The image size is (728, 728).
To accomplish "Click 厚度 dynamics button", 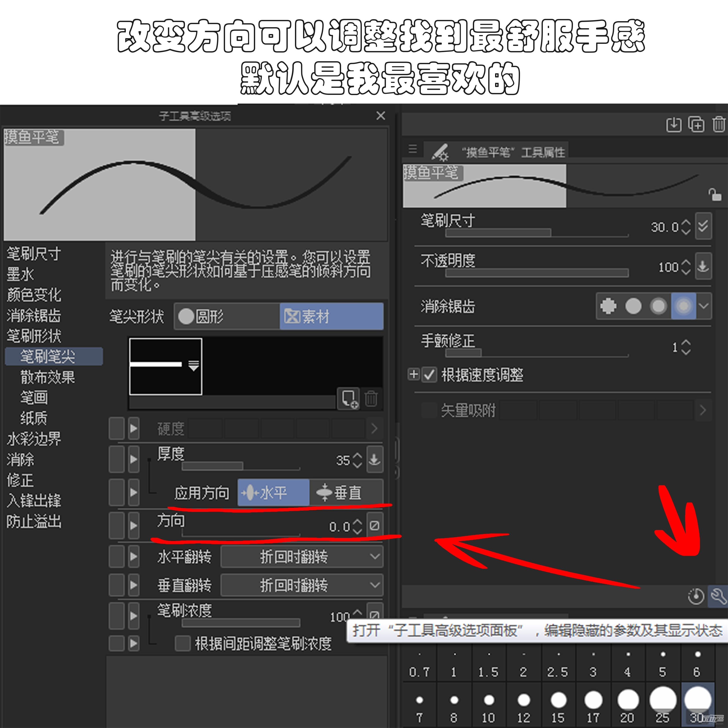I will click(x=374, y=459).
